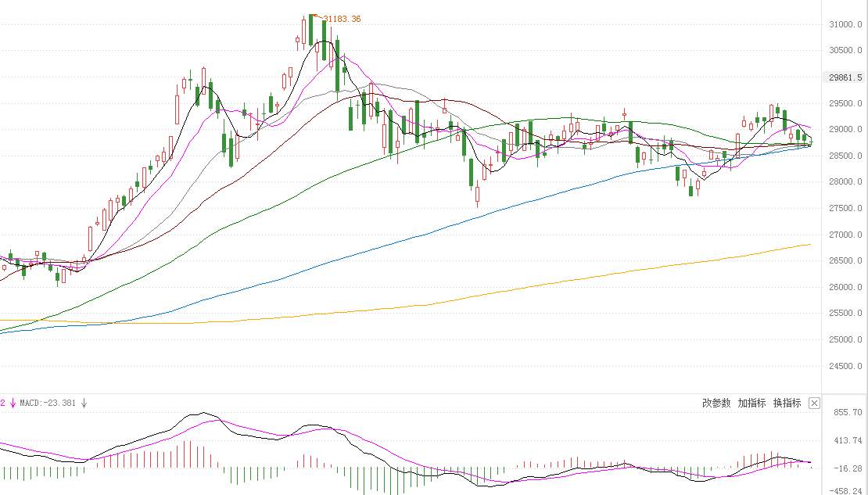Click the 855.70 MACD axis label
This screenshot has width=868, height=495.
[848, 413]
